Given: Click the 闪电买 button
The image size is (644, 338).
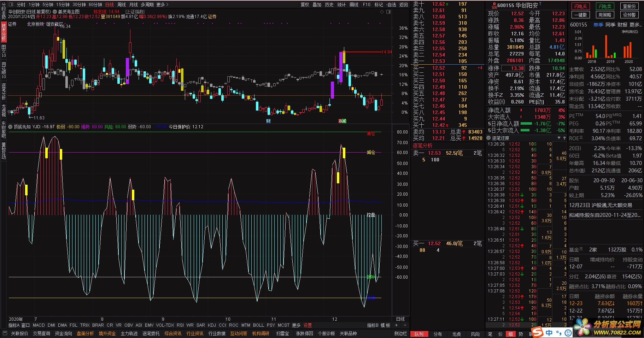Looking at the screenshot, I should [x=580, y=6].
